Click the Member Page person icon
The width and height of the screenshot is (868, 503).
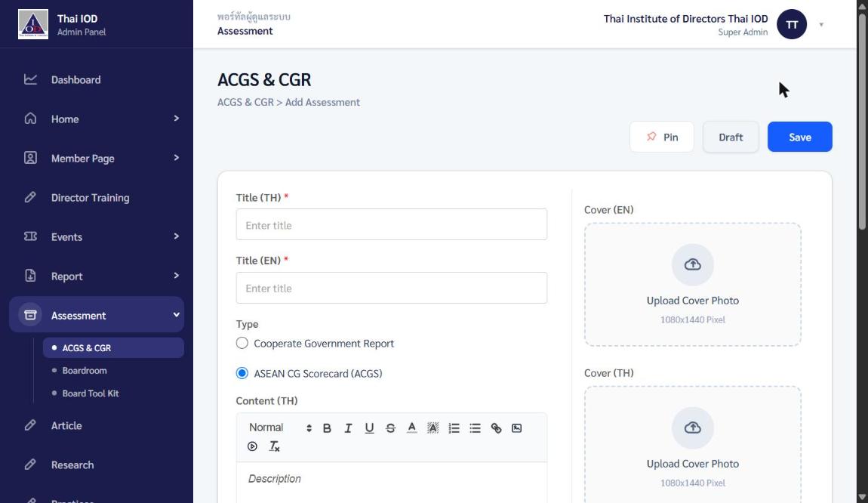click(x=30, y=158)
